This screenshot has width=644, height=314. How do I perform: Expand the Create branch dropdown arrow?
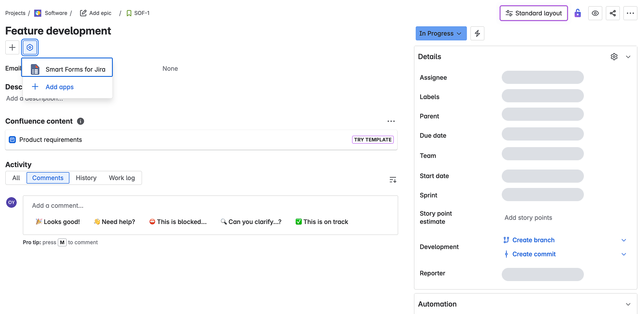coord(624,240)
